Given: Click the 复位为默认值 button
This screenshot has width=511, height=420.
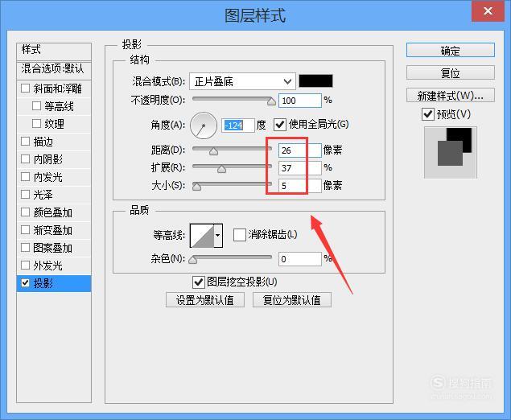Looking at the screenshot, I should 292,300.
